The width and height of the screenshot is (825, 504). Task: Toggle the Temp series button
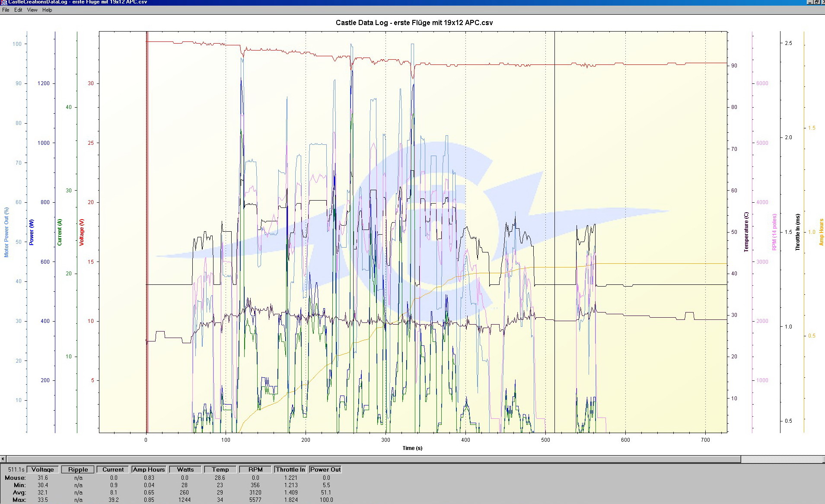(220, 469)
